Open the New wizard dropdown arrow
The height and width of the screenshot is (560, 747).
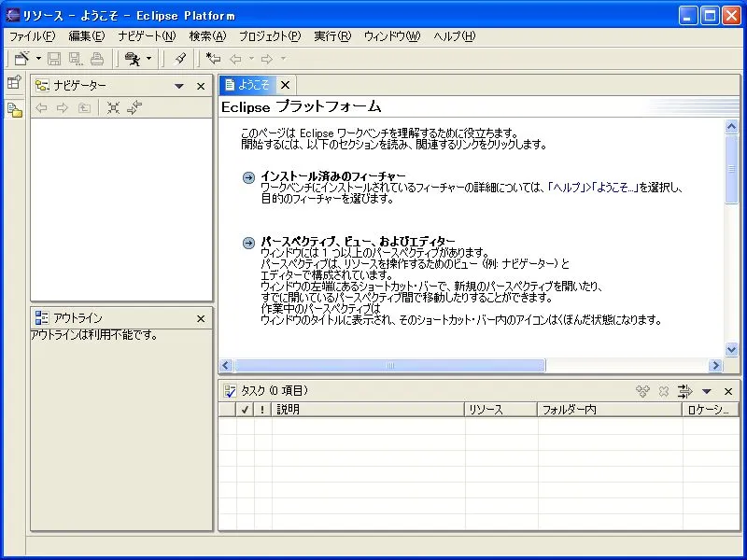pyautogui.click(x=38, y=59)
